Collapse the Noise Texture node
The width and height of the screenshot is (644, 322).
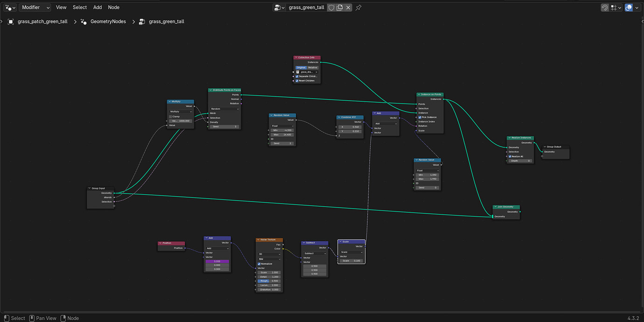point(258,240)
